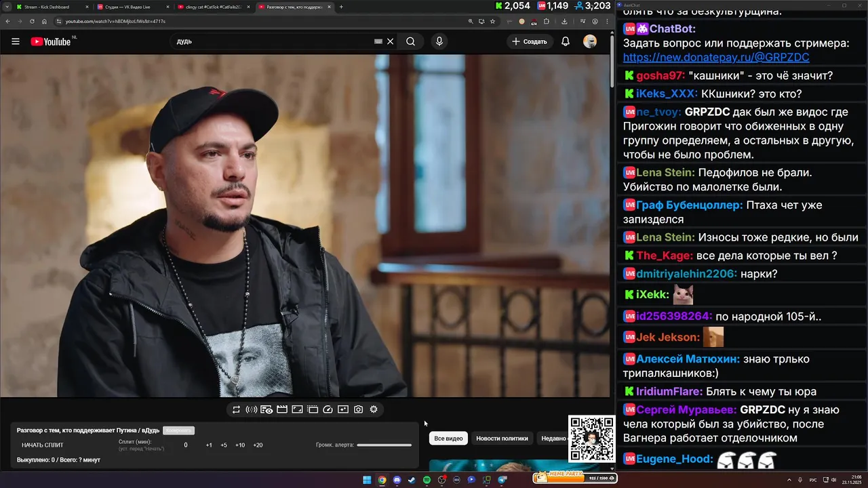The image size is (868, 488).
Task: Click the QR code overlay image
Action: coord(592,439)
